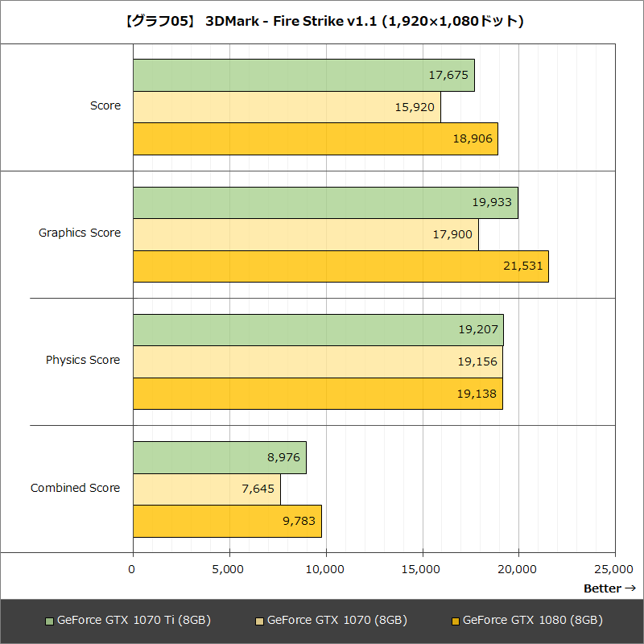The height and width of the screenshot is (644, 644).
Task: Click the Graphics Score axis label
Action: point(80,233)
